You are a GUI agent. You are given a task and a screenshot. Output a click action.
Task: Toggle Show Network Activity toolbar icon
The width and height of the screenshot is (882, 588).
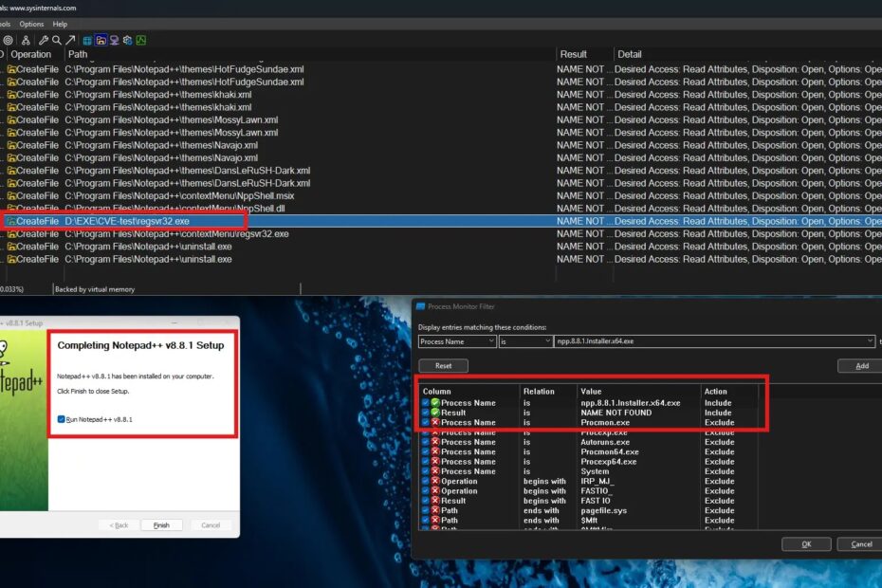click(114, 40)
